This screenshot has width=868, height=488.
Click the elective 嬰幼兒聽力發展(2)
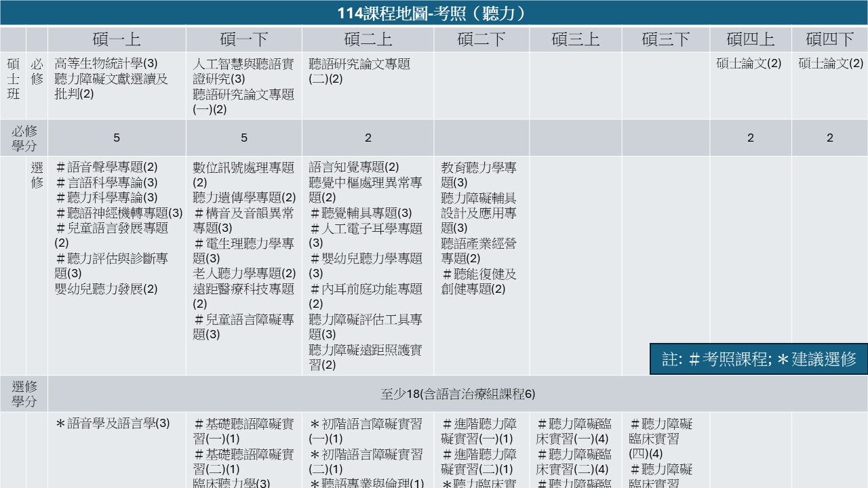pyautogui.click(x=106, y=289)
